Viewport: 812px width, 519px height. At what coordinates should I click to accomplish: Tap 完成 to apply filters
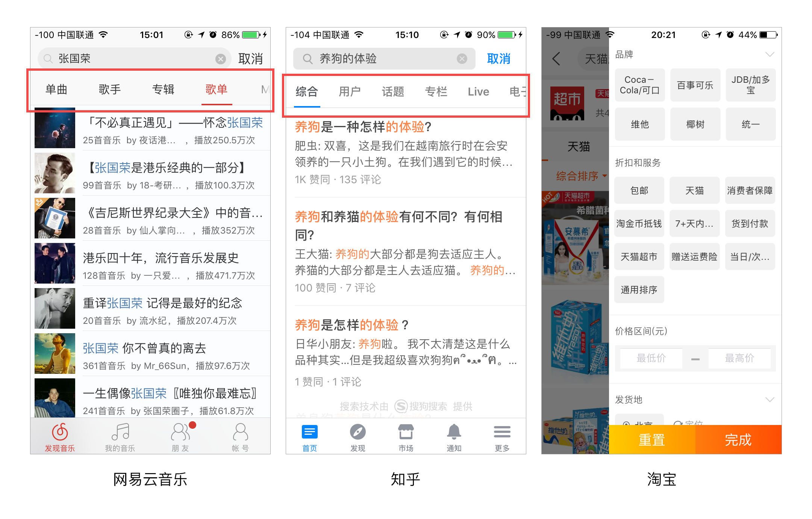(738, 439)
